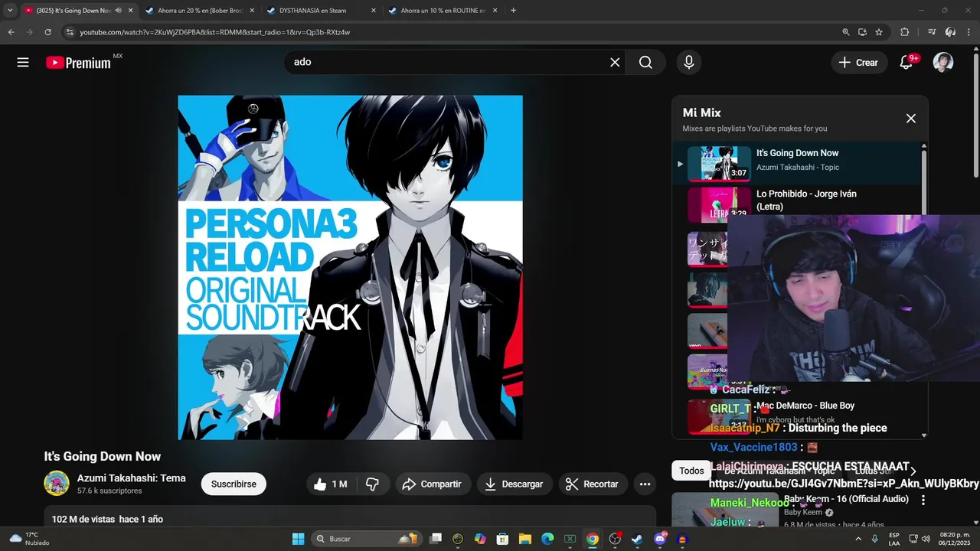Open new browser tab
This screenshot has width=980, height=551.
[513, 11]
